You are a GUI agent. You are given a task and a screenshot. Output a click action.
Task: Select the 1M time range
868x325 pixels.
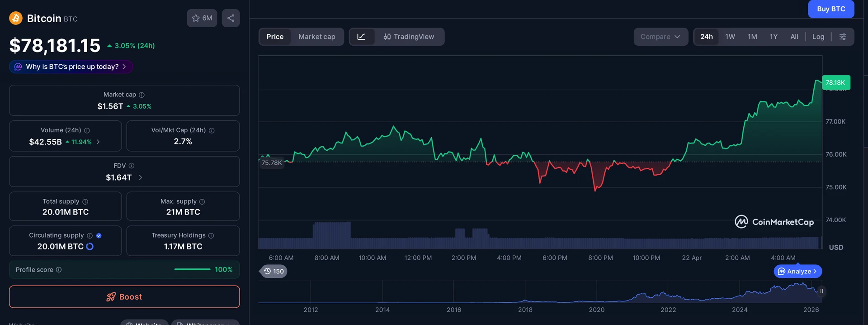(x=752, y=37)
